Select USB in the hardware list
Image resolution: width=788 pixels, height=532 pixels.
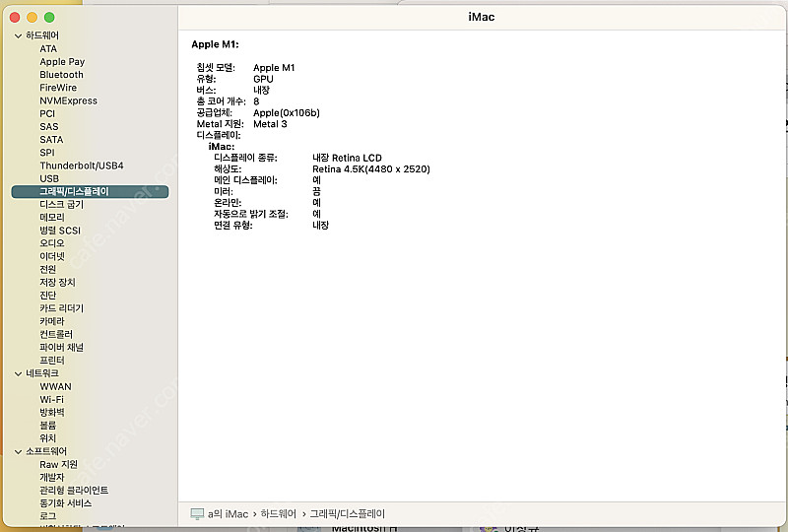point(49,178)
